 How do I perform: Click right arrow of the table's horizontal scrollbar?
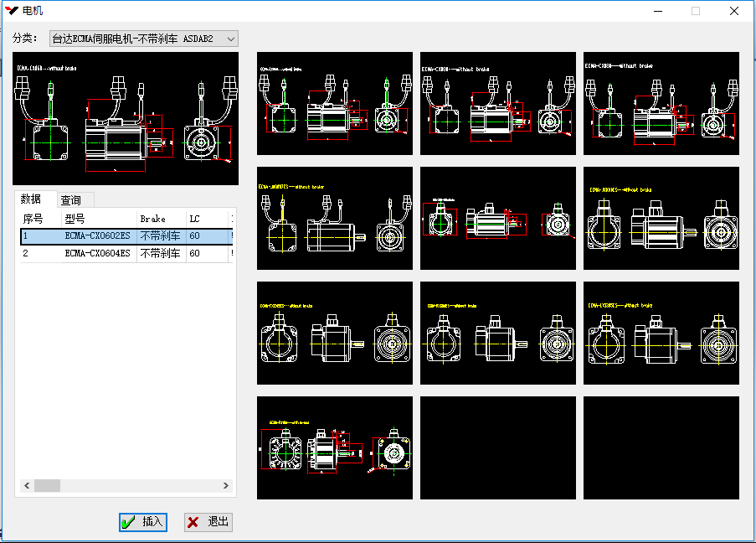click(x=226, y=486)
